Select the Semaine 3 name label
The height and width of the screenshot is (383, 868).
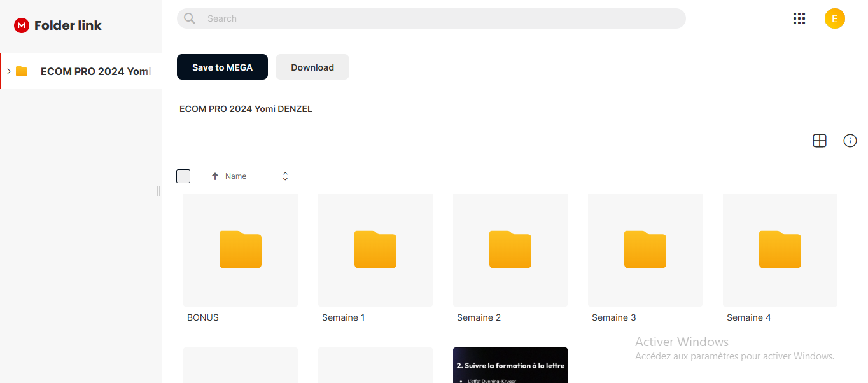614,317
